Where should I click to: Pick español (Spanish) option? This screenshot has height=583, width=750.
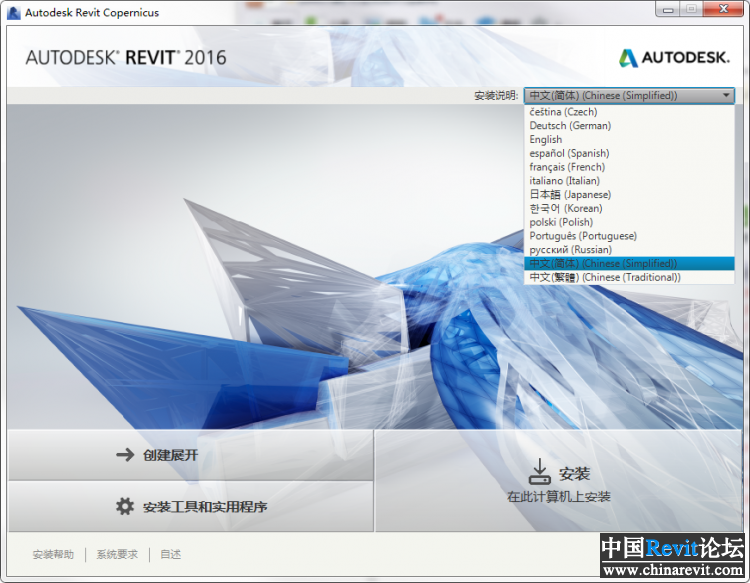[x=629, y=154]
